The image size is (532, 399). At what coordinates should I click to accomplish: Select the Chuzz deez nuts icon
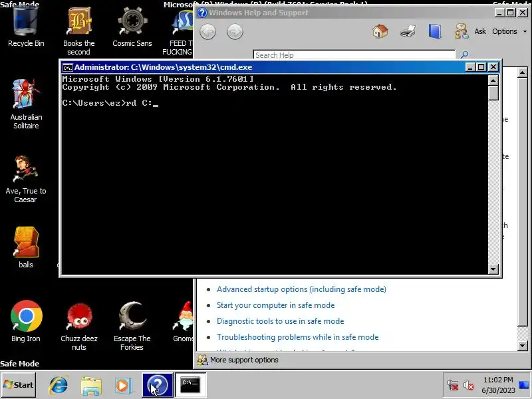click(x=78, y=327)
